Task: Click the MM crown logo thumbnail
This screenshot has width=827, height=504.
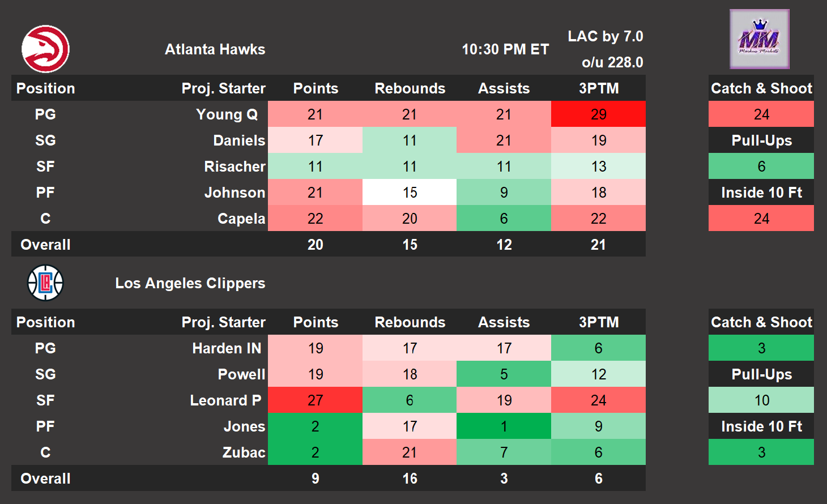Action: [x=759, y=39]
